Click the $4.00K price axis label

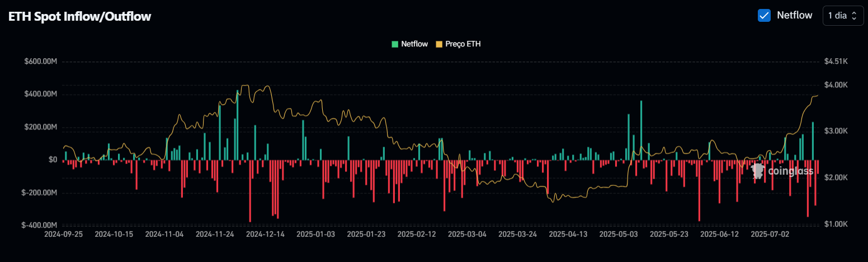[836, 85]
